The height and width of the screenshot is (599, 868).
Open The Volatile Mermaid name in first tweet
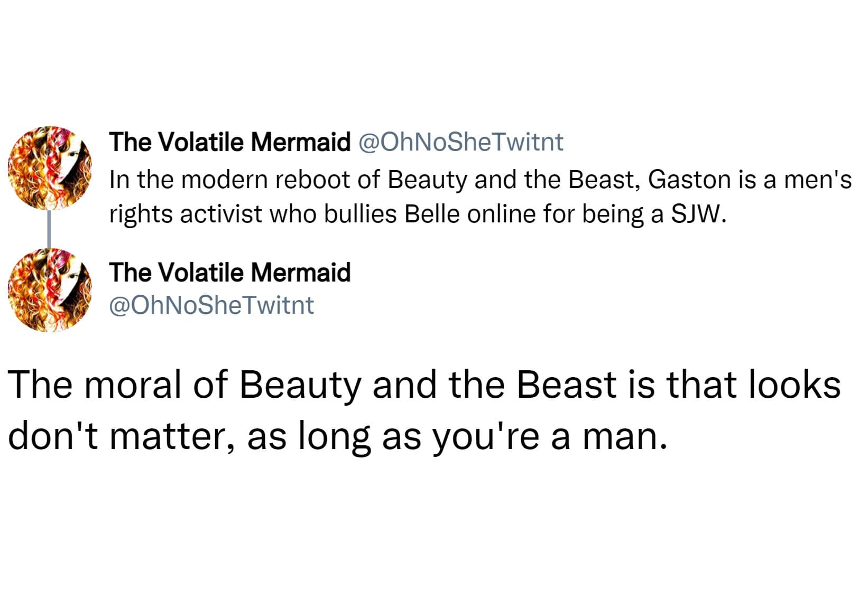229,142
